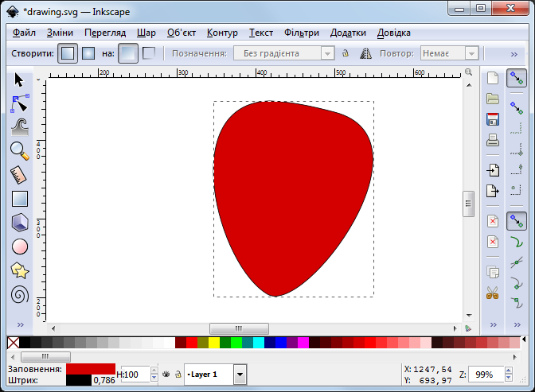
Task: Click the Cut scissors icon
Action: click(x=493, y=293)
